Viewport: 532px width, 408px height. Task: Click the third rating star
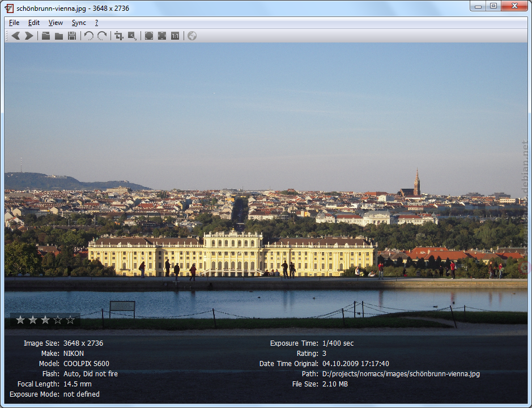[45, 320]
